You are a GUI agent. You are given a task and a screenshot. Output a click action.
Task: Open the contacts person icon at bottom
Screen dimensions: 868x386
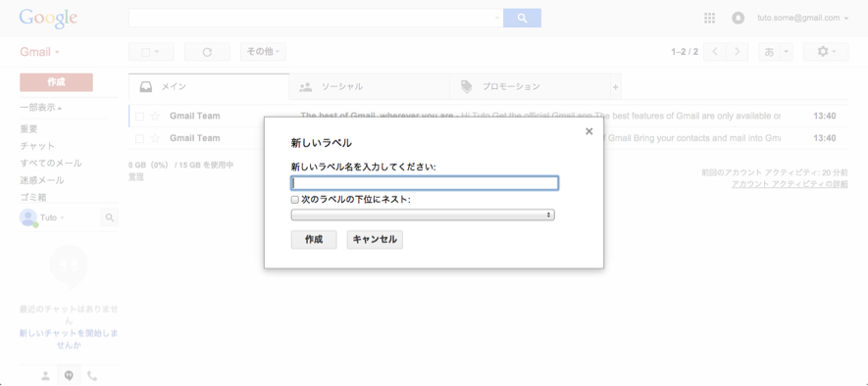[x=45, y=376]
